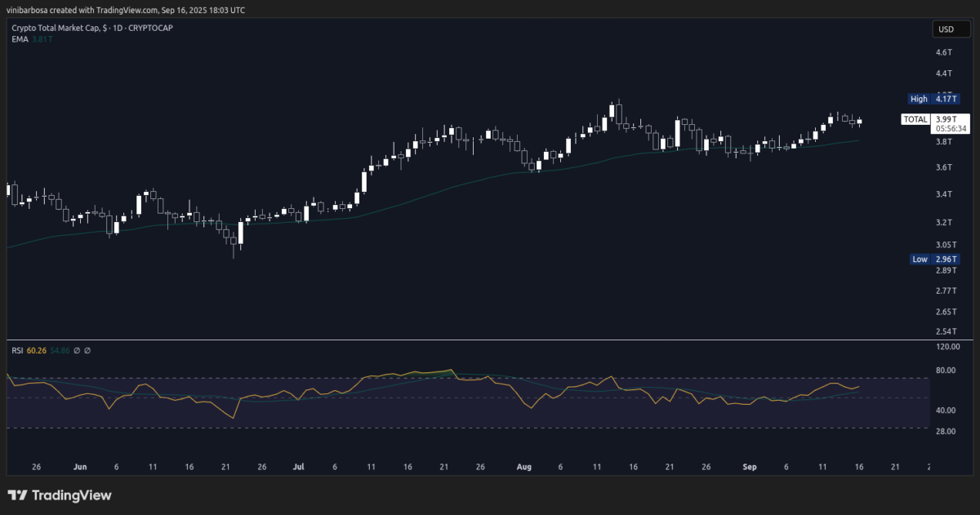Click the Low 2.96T price label
980x515 pixels.
pyautogui.click(x=933, y=259)
